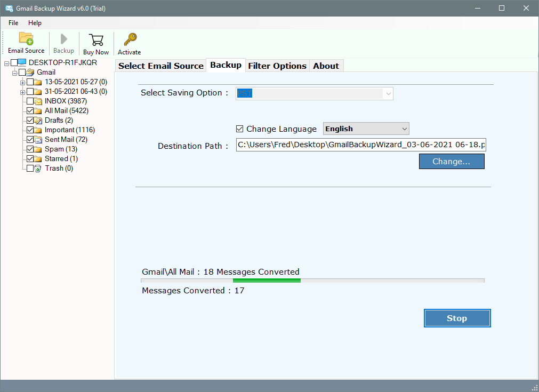Collapse the DESKTOP-R1FJKQR tree node
Image resolution: width=539 pixels, height=392 pixels.
[6, 63]
